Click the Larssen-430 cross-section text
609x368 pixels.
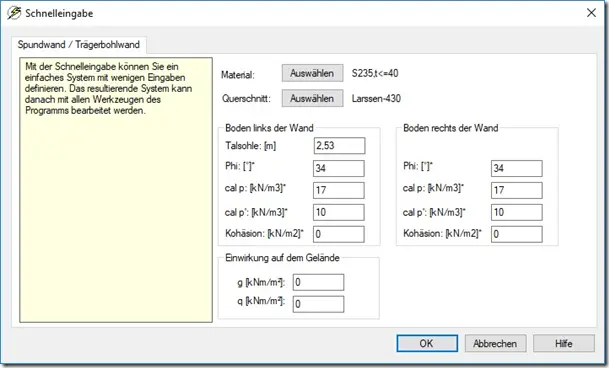376,98
